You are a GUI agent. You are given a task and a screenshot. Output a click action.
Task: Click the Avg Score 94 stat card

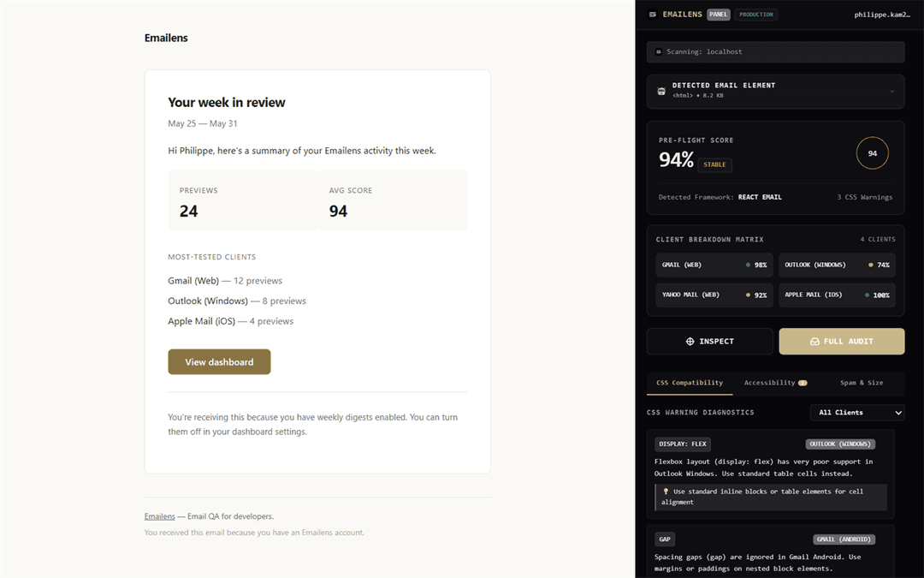(393, 200)
